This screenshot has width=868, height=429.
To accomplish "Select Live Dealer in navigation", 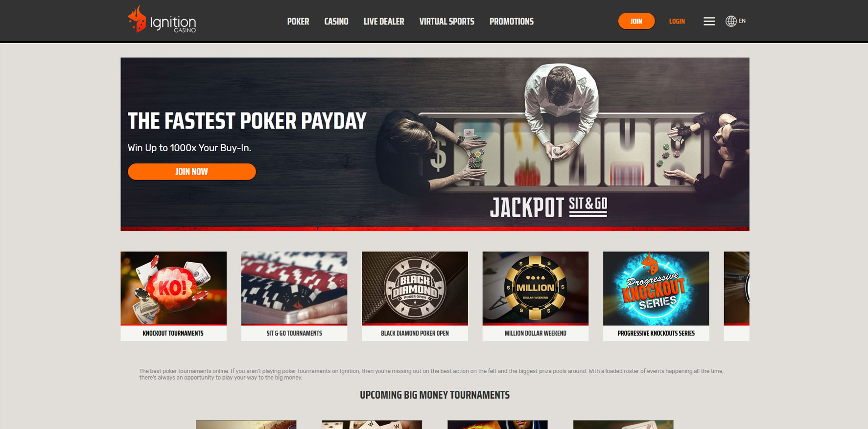I will 384,22.
